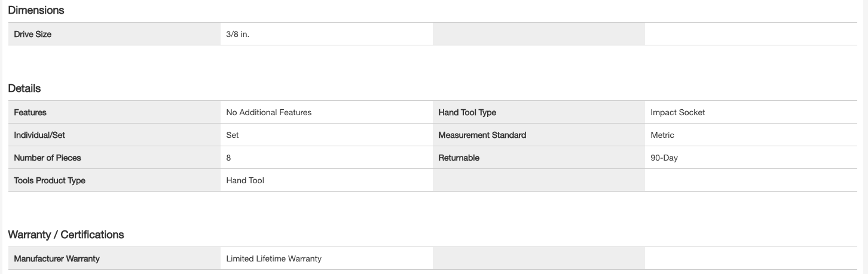Select the Number of Pieces label
868x274 pixels.
47,158
